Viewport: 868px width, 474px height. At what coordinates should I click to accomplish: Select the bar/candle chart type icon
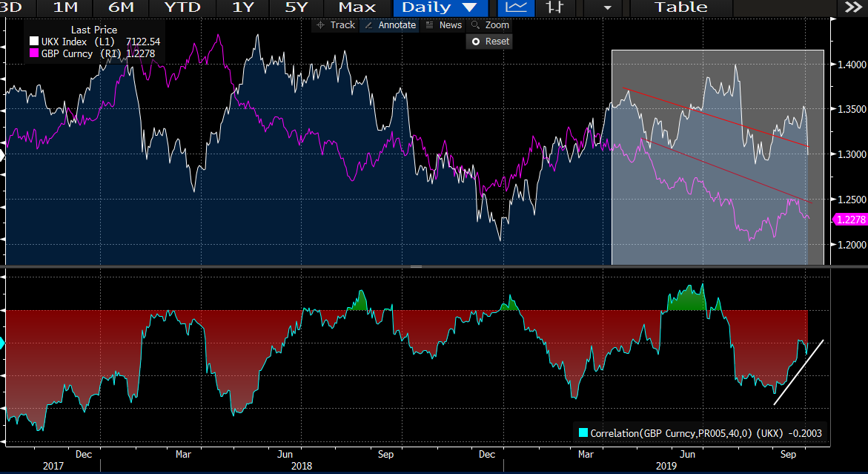[554, 7]
